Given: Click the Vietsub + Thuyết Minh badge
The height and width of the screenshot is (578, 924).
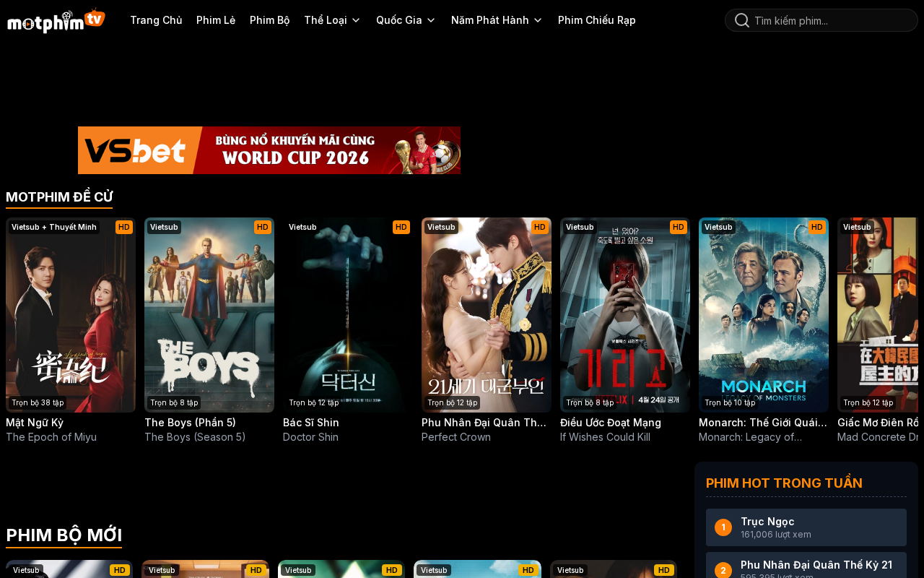Looking at the screenshot, I should 54,227.
